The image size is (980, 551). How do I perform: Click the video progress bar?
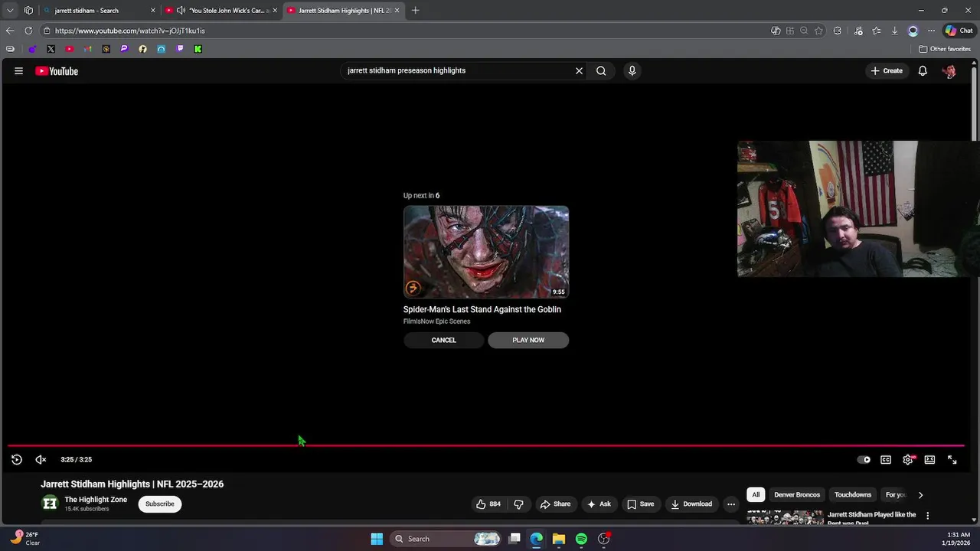[x=486, y=445]
